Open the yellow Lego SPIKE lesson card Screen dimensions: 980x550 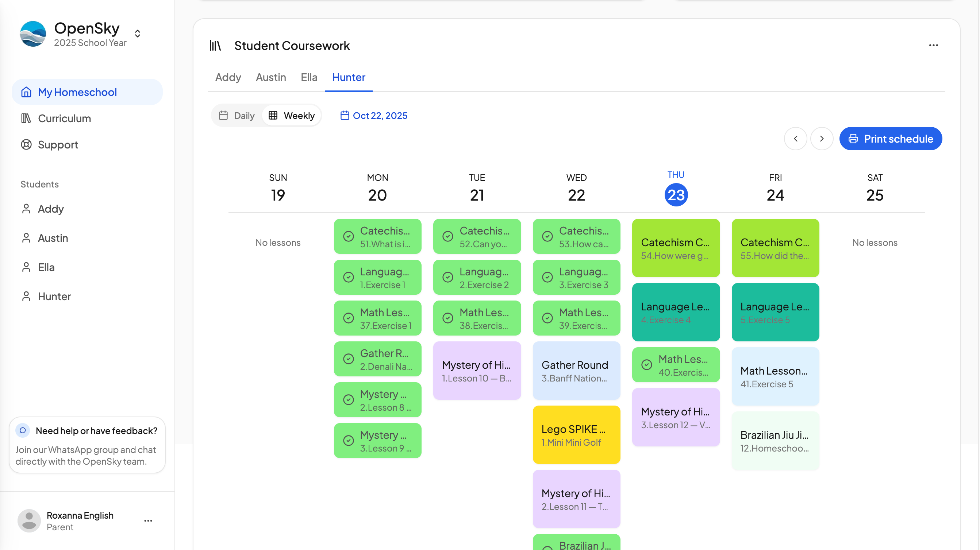click(x=576, y=435)
